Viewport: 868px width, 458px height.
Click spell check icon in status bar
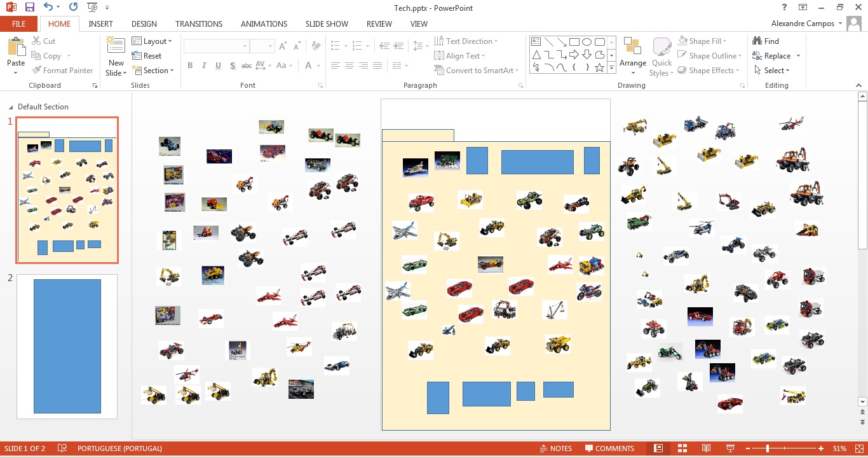pos(62,448)
